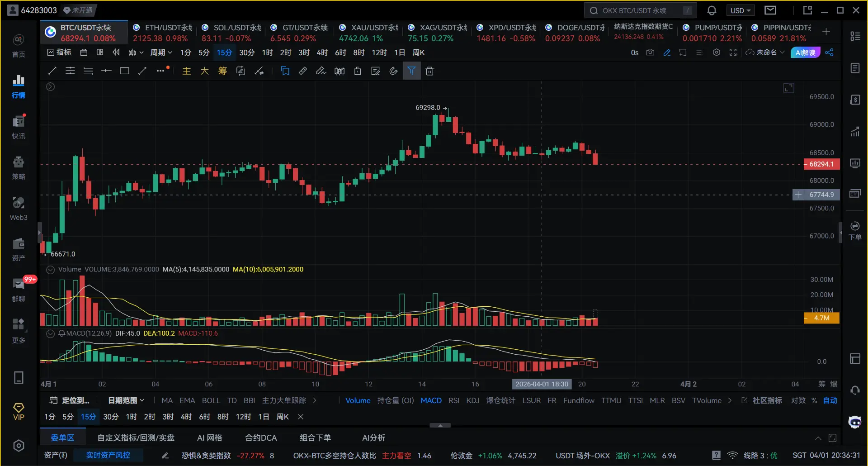The height and width of the screenshot is (466, 868).
Task: Open the 日期范围 date range dropdown
Action: 126,400
